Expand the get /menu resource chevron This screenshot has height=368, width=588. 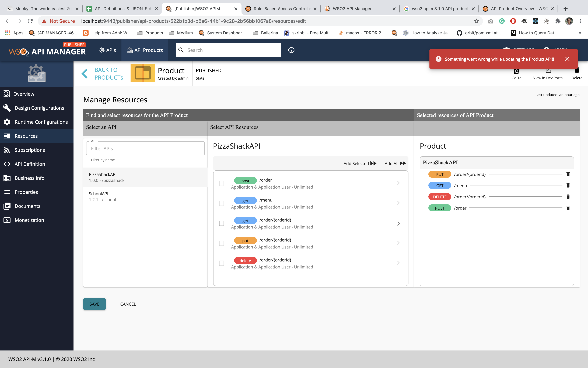(398, 203)
